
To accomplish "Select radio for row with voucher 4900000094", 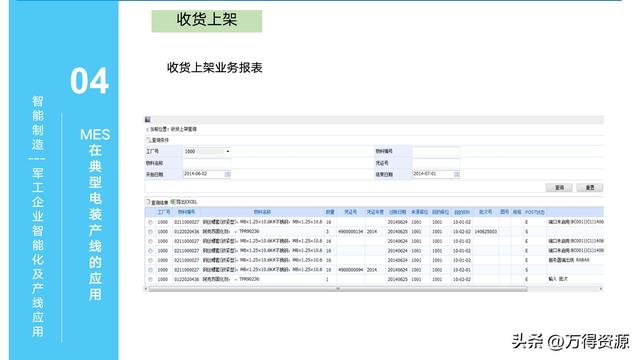I will tap(150, 270).
